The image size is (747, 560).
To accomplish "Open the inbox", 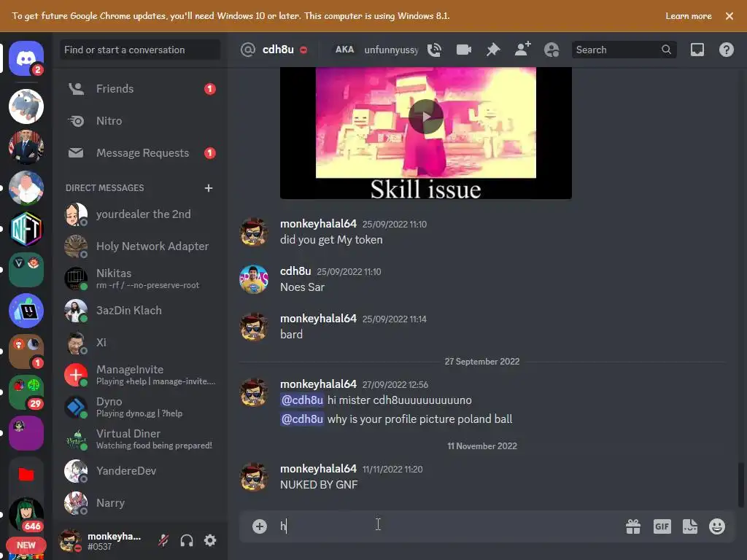I will coord(697,50).
